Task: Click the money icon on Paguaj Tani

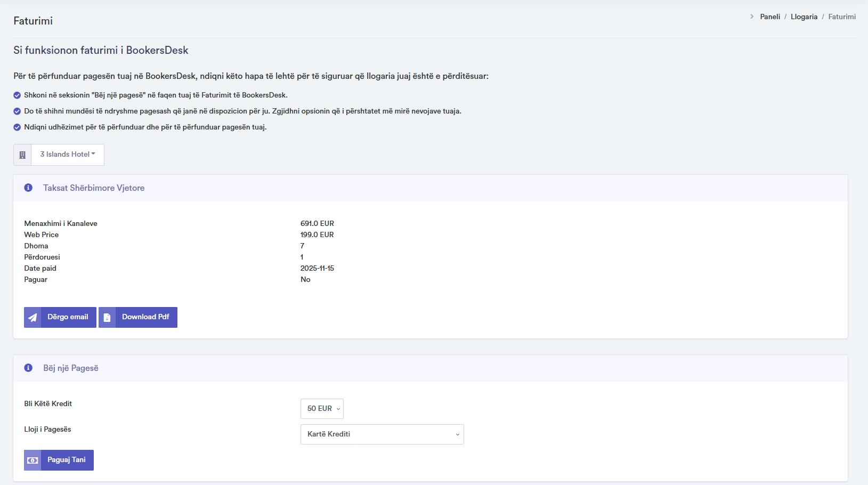Action: tap(33, 460)
